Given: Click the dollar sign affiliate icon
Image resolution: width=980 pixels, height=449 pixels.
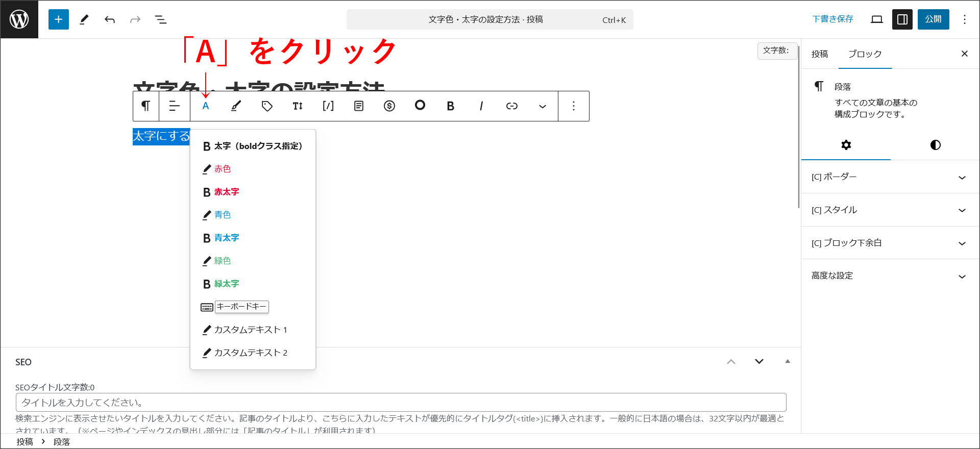Looking at the screenshot, I should click(389, 106).
